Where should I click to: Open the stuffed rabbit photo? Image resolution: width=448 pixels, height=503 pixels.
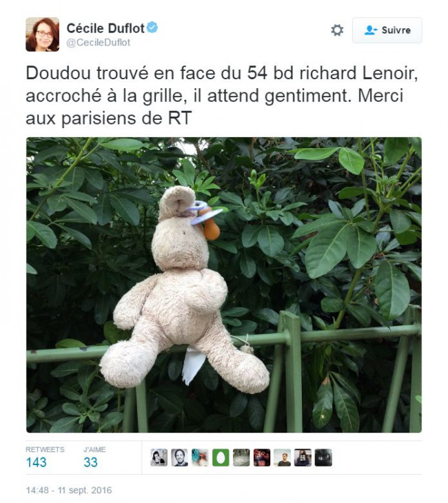point(224,285)
